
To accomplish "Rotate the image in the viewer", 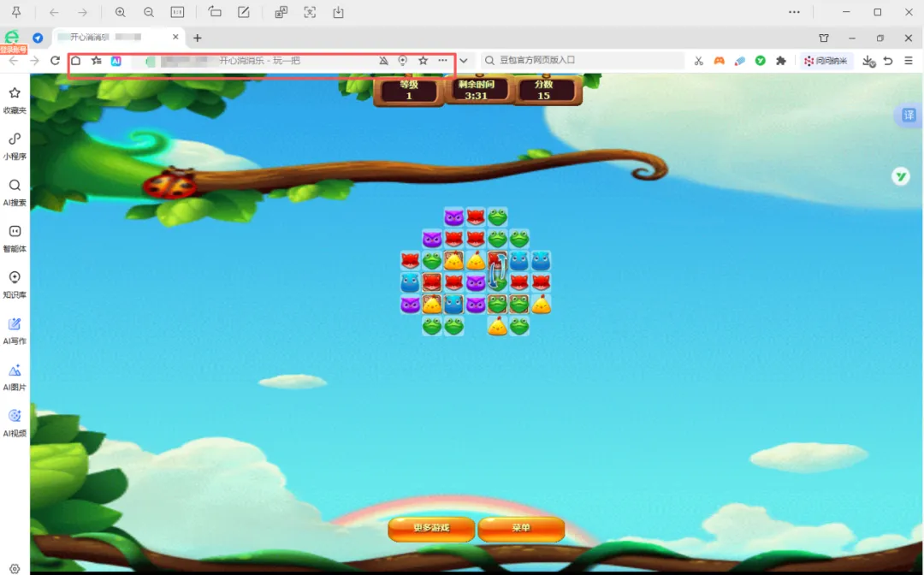I will click(215, 12).
